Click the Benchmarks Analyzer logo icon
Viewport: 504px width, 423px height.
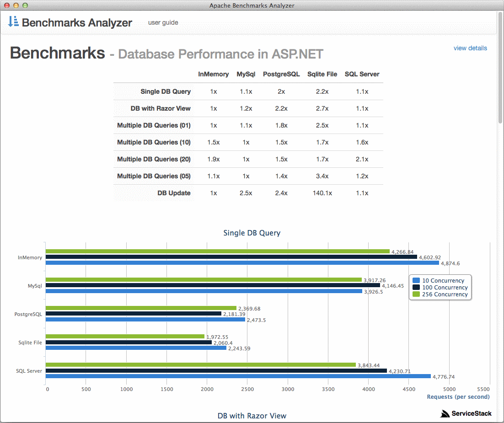click(13, 21)
